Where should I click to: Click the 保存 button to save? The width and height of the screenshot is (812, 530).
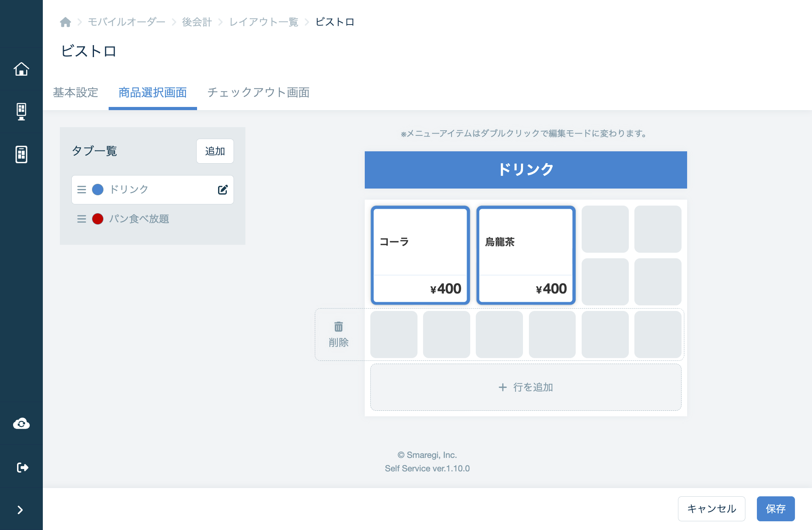776,509
